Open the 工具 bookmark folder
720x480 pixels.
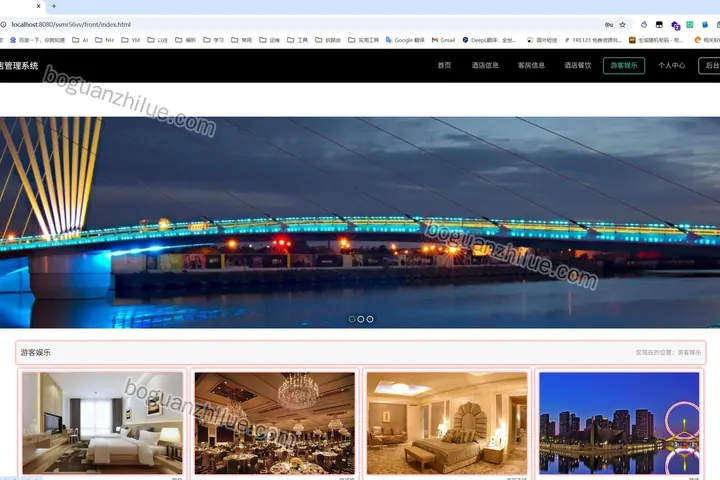click(298, 40)
